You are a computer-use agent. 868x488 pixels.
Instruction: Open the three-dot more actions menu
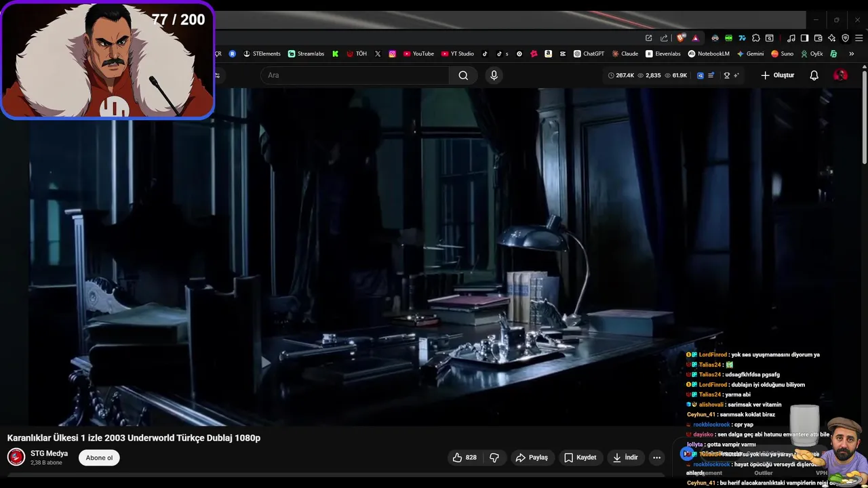(656, 457)
